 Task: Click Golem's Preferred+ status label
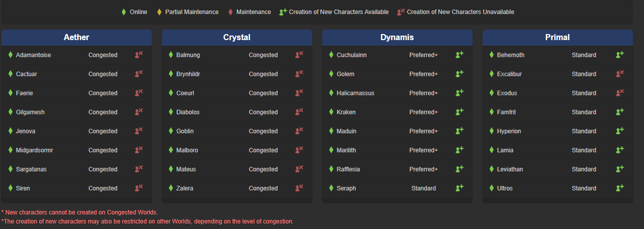tap(423, 74)
